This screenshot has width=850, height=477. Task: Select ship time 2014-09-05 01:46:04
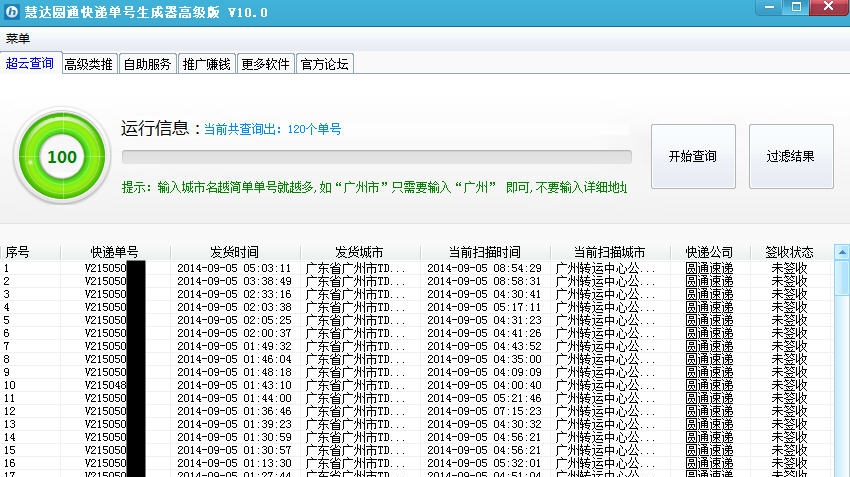(x=234, y=359)
